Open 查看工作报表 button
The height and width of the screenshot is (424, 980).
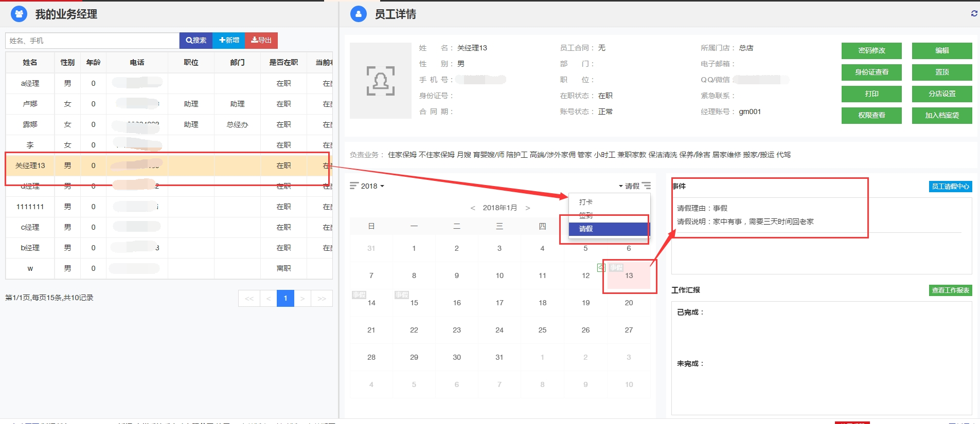coord(950,290)
